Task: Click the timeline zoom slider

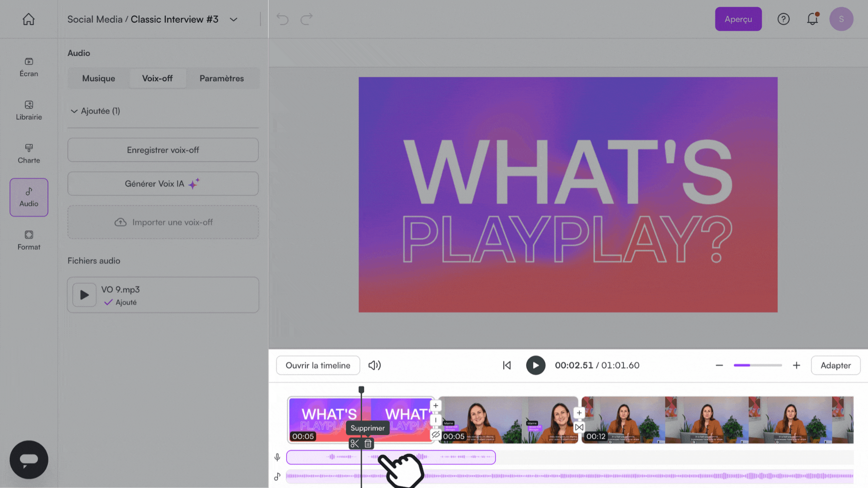Action: (x=758, y=365)
